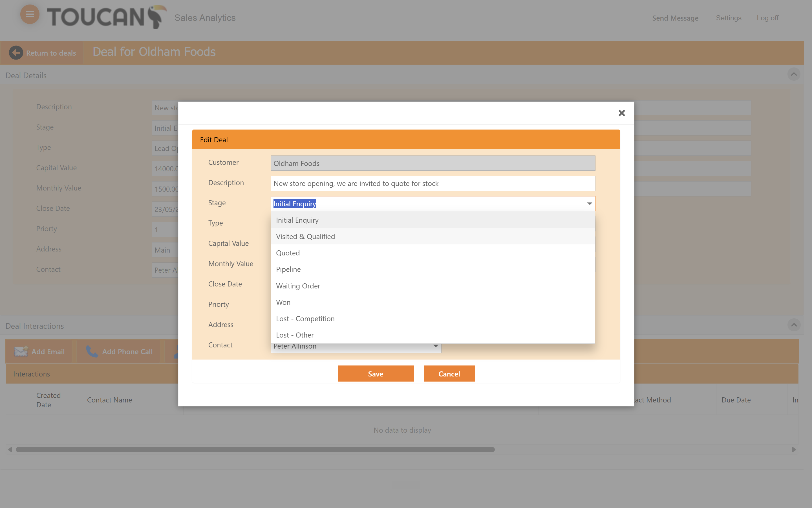
Task: Click the horizontal scrollbar thumb of Interactions grid
Action: click(255, 450)
